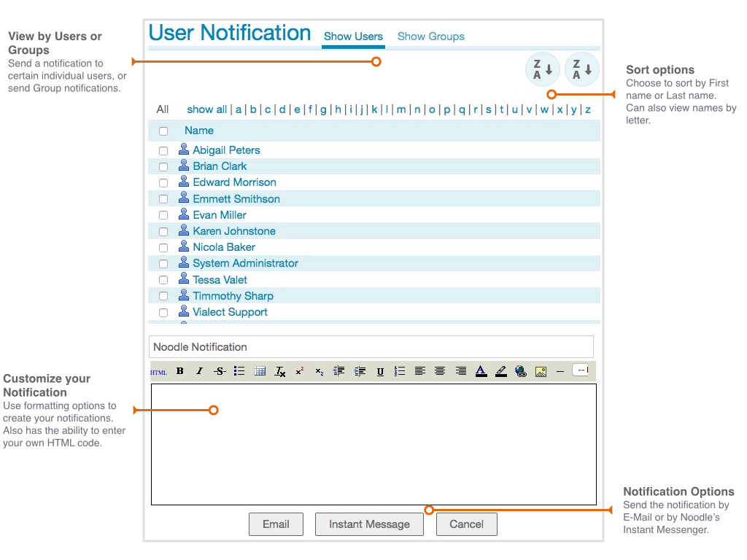
Task: Filter names by letter 'z'
Action: click(x=588, y=109)
